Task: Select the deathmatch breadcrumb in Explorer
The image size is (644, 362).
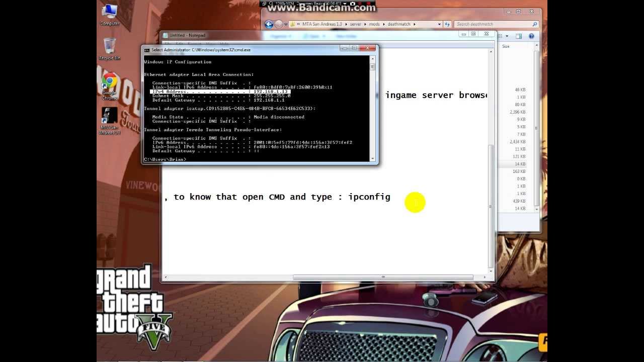Action: (x=399, y=24)
